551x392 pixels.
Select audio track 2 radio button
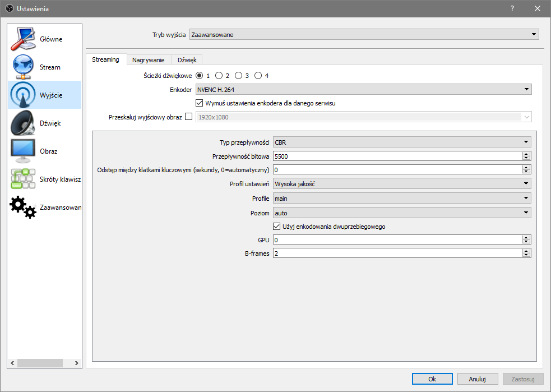(219, 76)
